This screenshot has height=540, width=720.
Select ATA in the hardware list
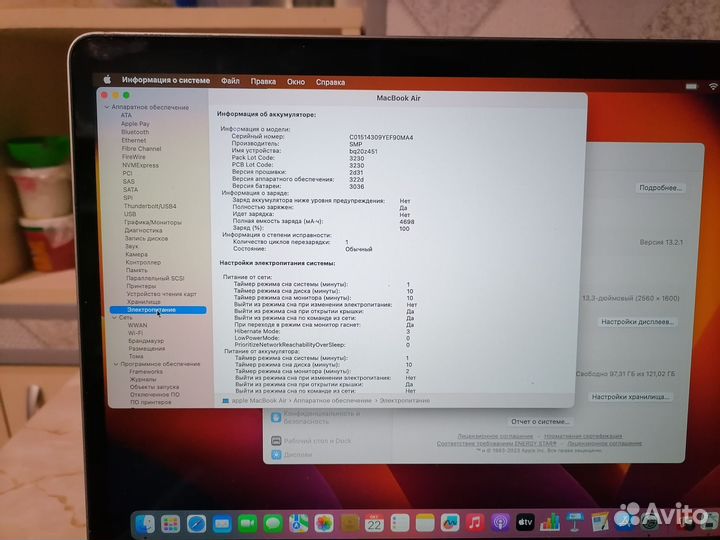click(x=126, y=115)
